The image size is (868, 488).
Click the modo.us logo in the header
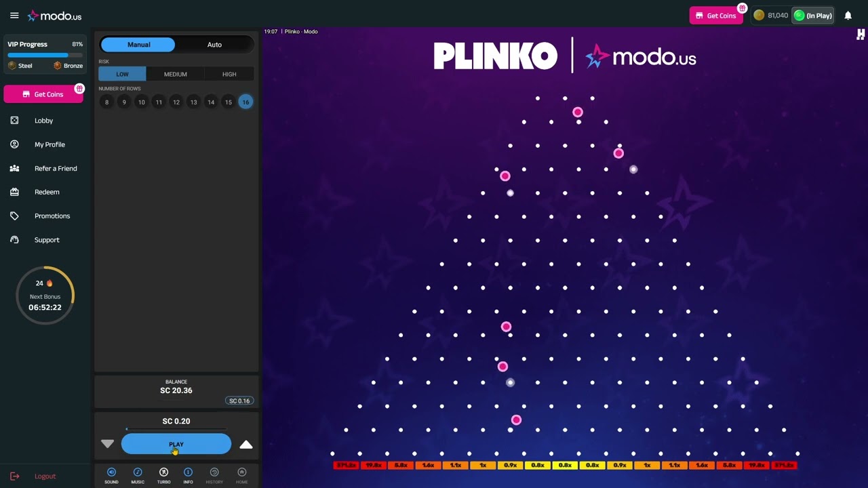coord(54,16)
